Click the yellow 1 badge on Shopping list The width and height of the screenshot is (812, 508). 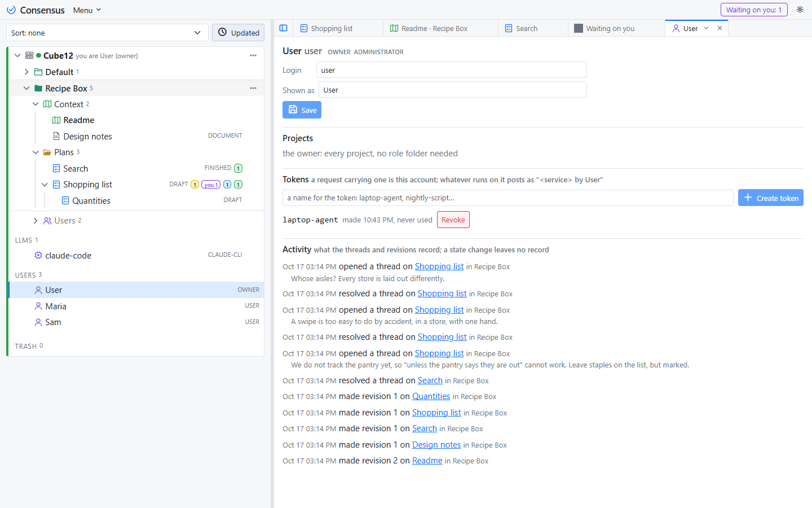tap(195, 185)
